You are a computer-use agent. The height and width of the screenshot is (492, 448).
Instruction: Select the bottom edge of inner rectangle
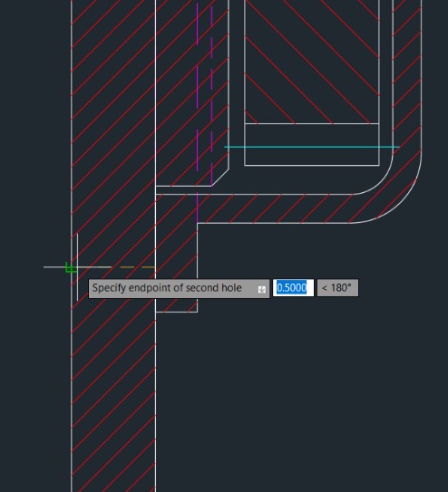[312, 166]
